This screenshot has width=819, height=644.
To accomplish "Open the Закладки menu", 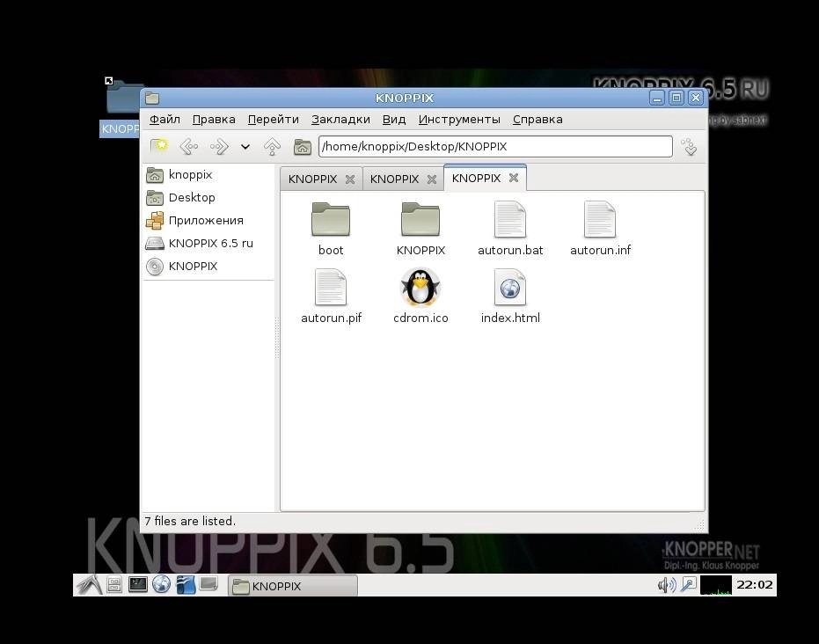I will (340, 119).
